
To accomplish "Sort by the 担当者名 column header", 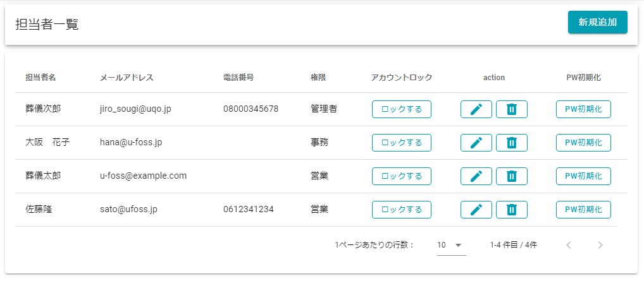I will click(40, 78).
